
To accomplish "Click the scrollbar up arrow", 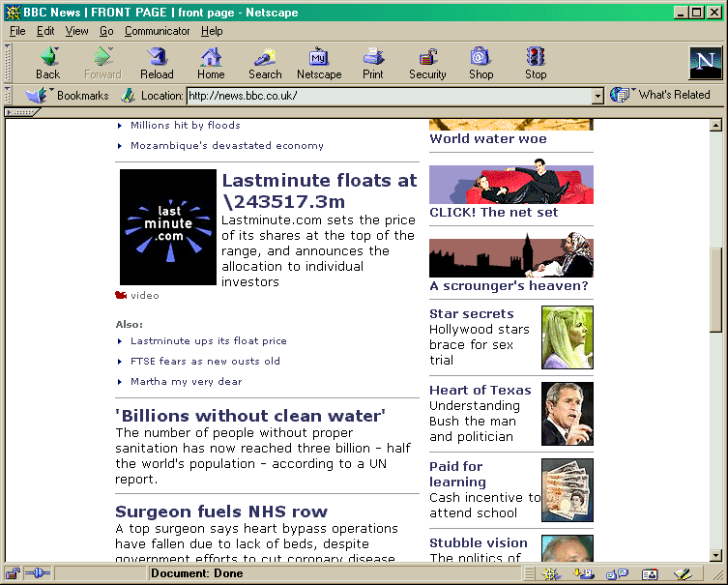I will 715,125.
